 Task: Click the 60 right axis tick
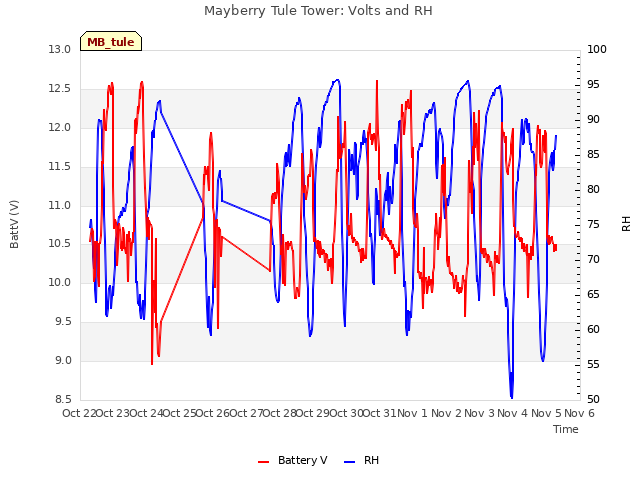click(593, 329)
